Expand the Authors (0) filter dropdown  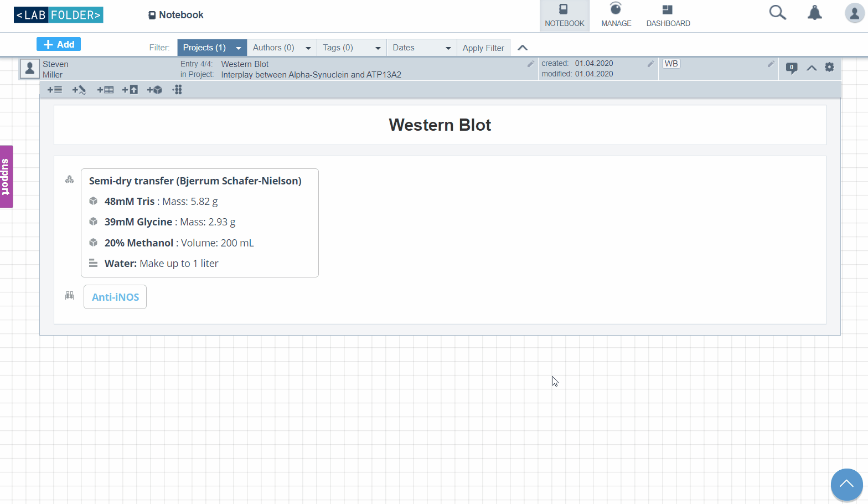(x=282, y=48)
